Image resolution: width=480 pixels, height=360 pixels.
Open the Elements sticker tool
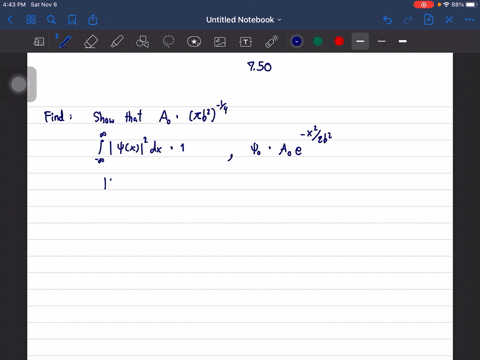click(194, 42)
